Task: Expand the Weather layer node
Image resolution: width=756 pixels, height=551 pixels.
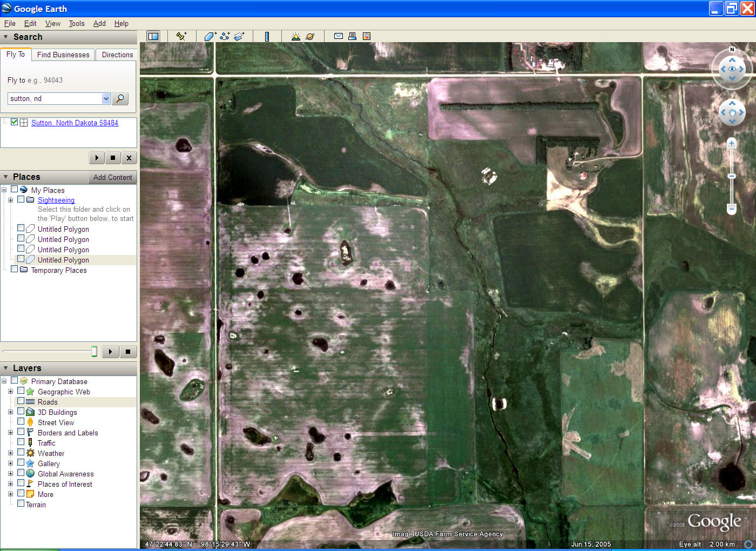Action: (x=10, y=453)
